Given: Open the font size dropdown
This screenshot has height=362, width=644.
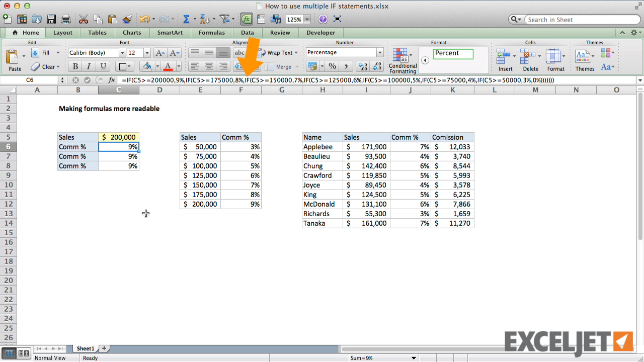Looking at the screenshot, I should [147, 53].
